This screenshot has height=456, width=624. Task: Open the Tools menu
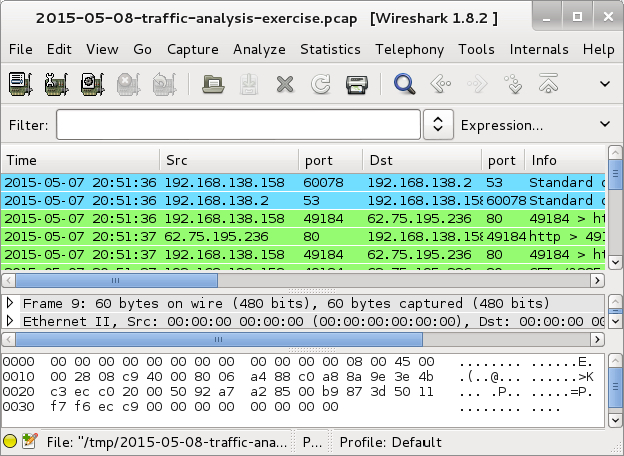(476, 49)
